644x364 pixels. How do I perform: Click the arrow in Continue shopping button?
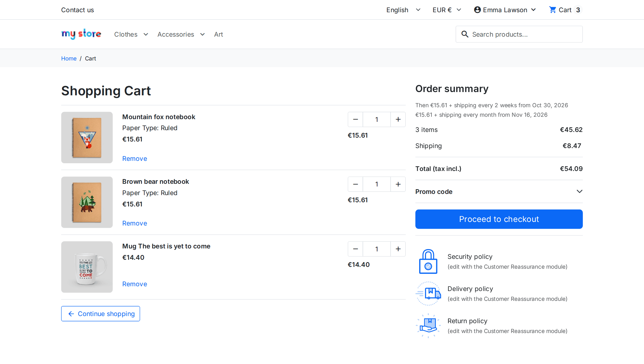pyautogui.click(x=71, y=314)
